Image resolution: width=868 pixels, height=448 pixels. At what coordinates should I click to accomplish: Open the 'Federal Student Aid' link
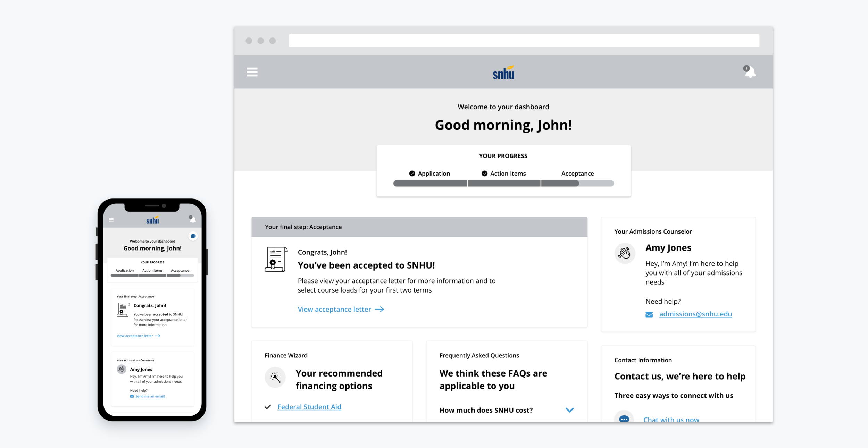click(x=309, y=406)
